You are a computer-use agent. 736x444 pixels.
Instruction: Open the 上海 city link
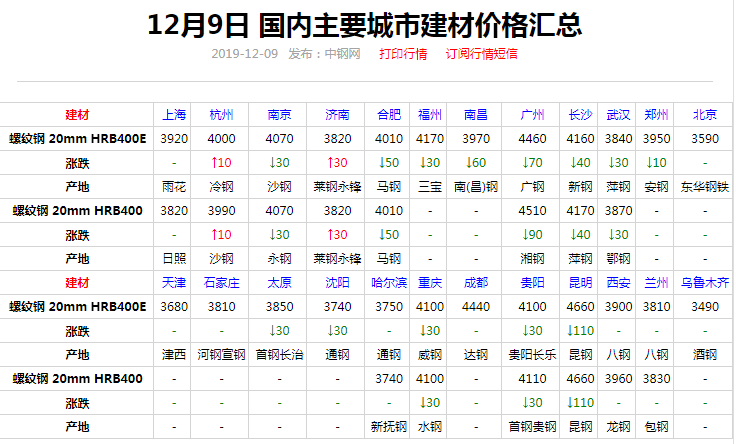[x=174, y=115]
